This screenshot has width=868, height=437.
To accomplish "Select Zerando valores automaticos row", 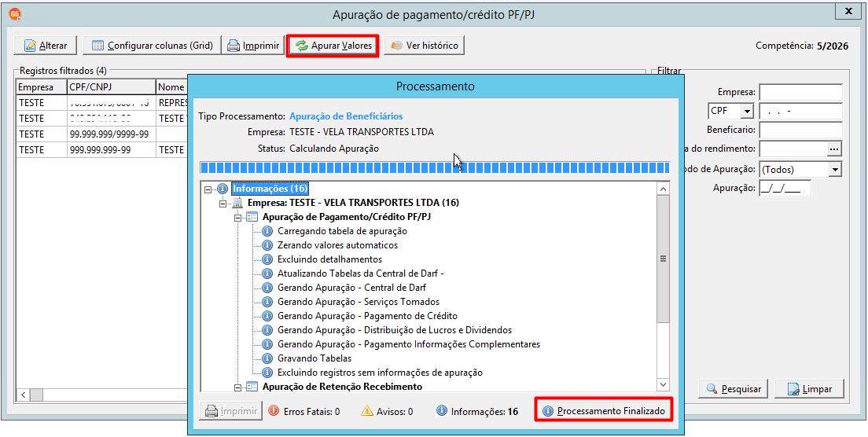I will (337, 245).
